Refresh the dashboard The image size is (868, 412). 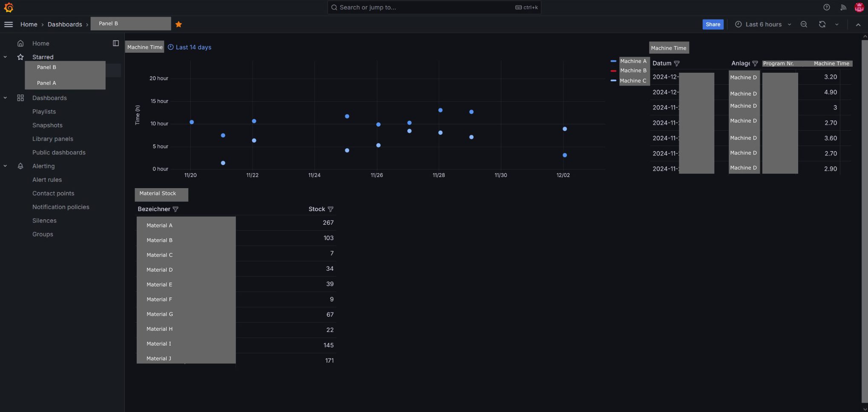point(822,24)
